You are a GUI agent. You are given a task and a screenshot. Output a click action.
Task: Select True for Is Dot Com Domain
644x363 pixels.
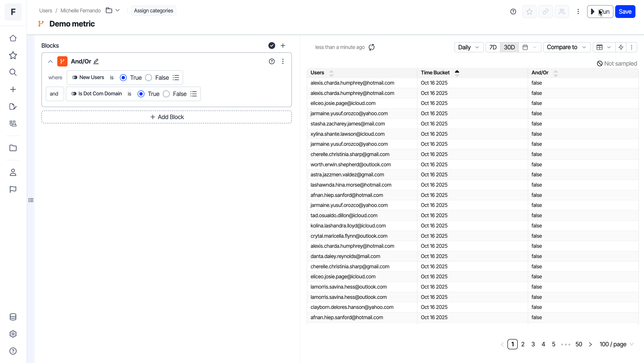tap(141, 94)
